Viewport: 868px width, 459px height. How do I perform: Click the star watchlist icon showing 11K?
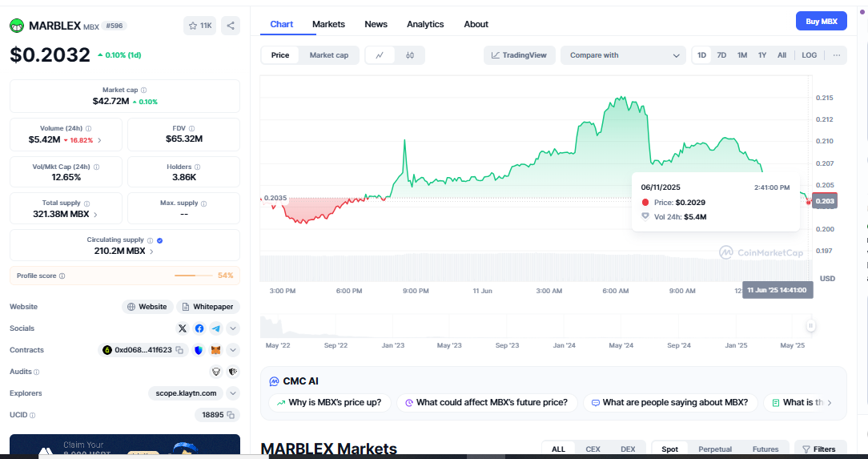[x=200, y=26]
